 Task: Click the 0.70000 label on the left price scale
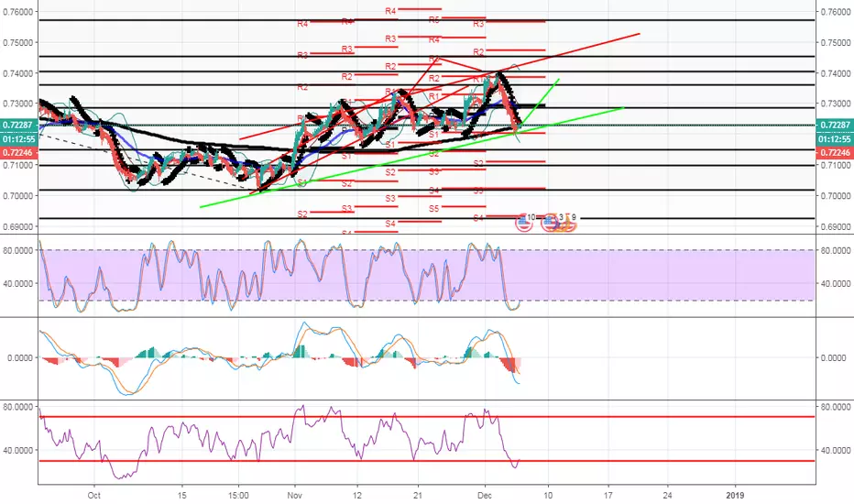point(18,195)
